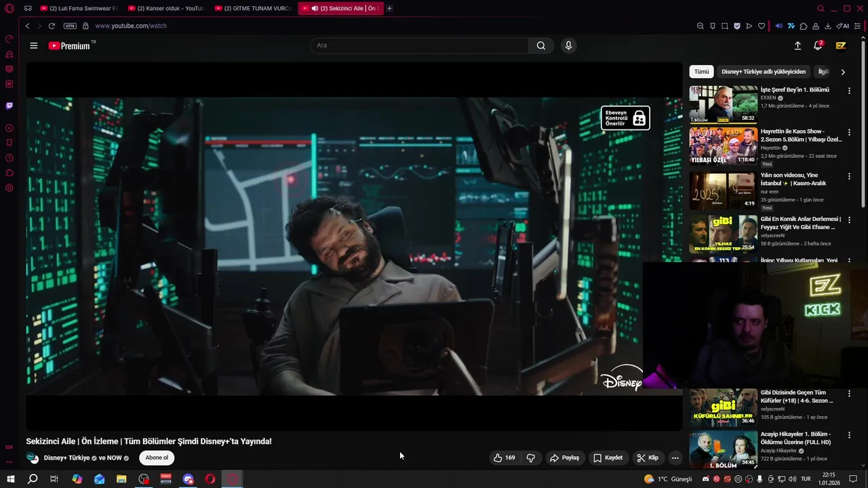Click the search magnifier button

pyautogui.click(x=540, y=45)
